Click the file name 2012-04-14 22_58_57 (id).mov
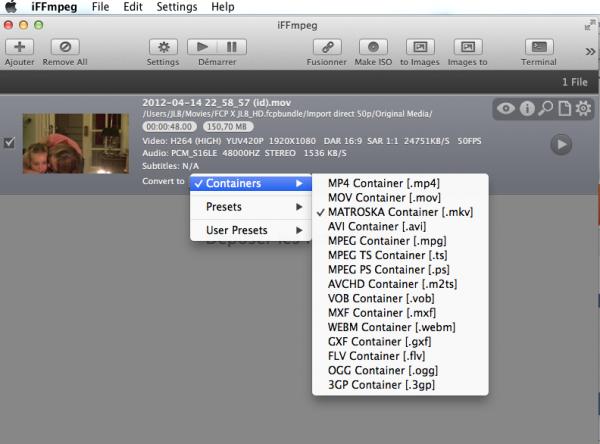Image resolution: width=600 pixels, height=444 pixels. coord(217,103)
